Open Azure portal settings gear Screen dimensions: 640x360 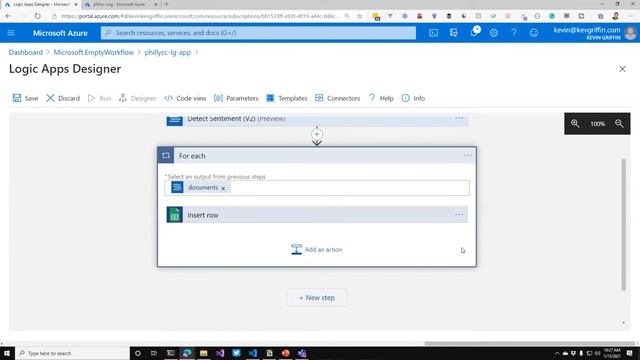point(493,33)
